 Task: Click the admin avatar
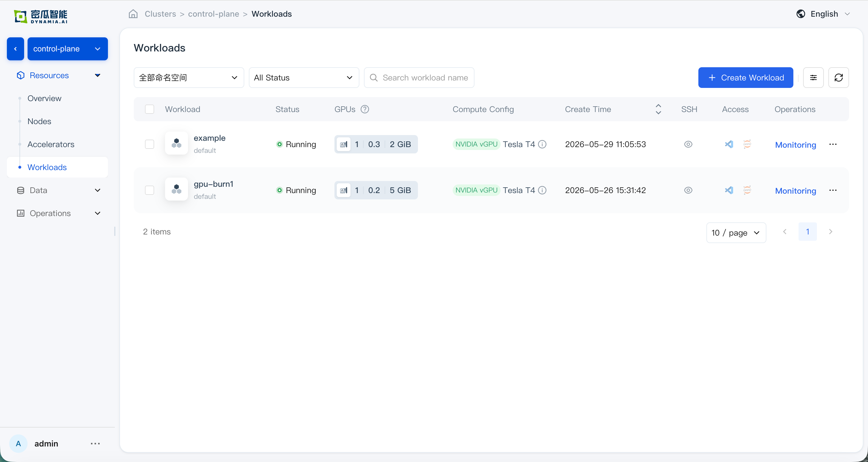click(18, 443)
